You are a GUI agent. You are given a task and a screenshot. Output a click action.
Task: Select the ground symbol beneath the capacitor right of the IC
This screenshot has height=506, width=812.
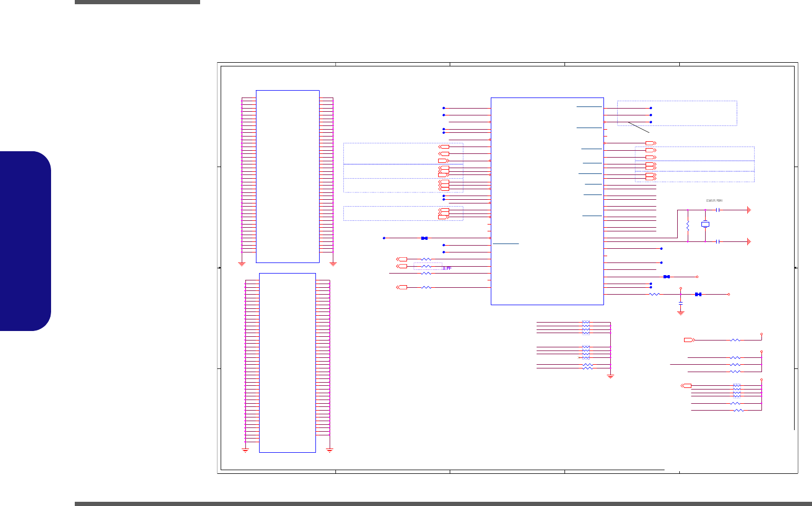point(680,313)
